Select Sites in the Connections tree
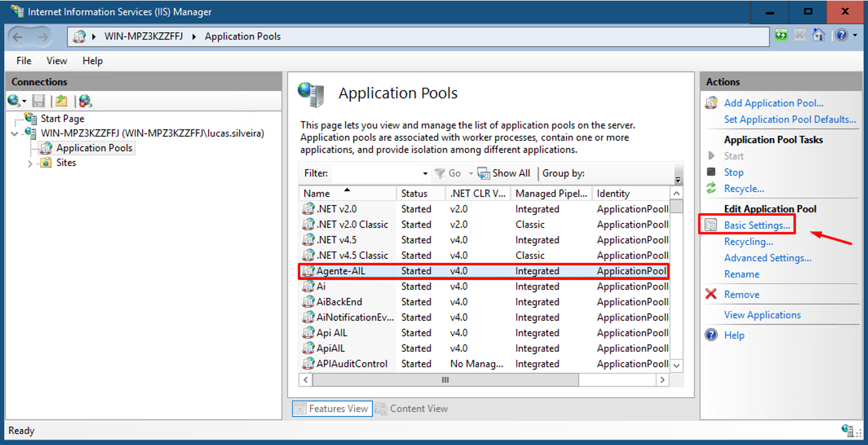868x445 pixels. point(66,163)
